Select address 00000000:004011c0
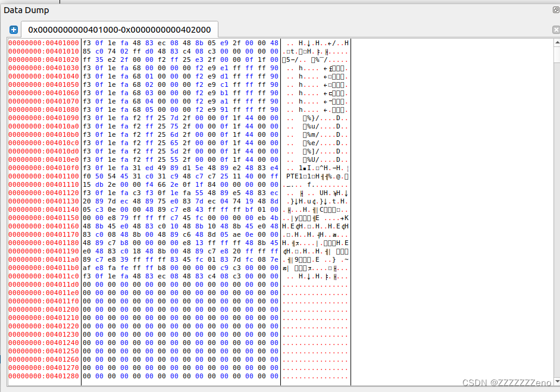This screenshot has height=392, width=560. point(43,277)
